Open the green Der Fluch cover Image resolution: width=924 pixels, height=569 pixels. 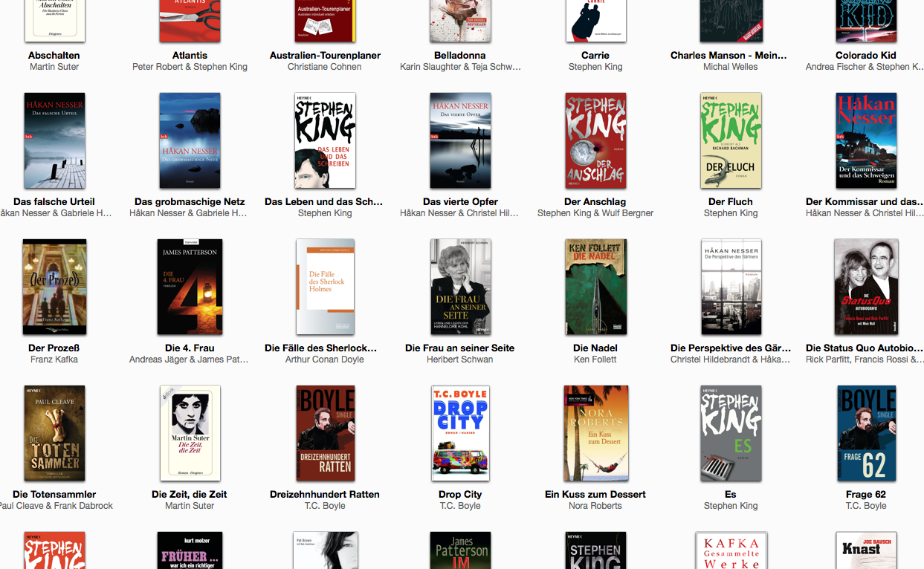731,140
